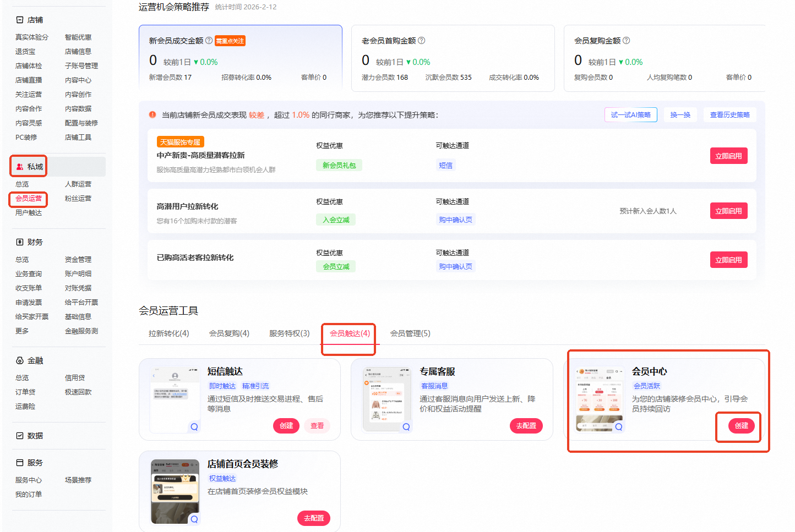Viewport: 795px width, 532px height.
Task: Click the 服务 section icon
Action: [20, 463]
